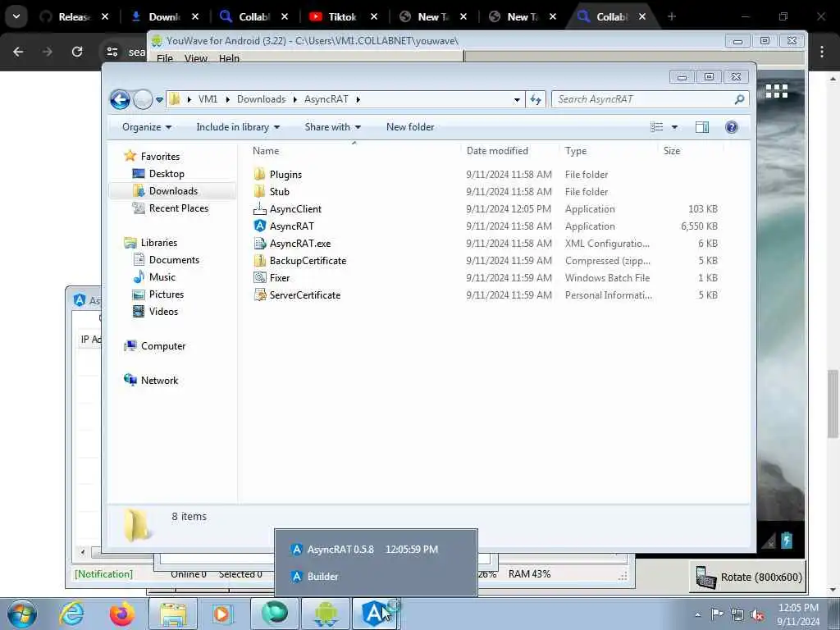Image resolution: width=840 pixels, height=630 pixels.
Task: Open Windows Media Player from taskbar
Action: pyautogui.click(x=223, y=614)
